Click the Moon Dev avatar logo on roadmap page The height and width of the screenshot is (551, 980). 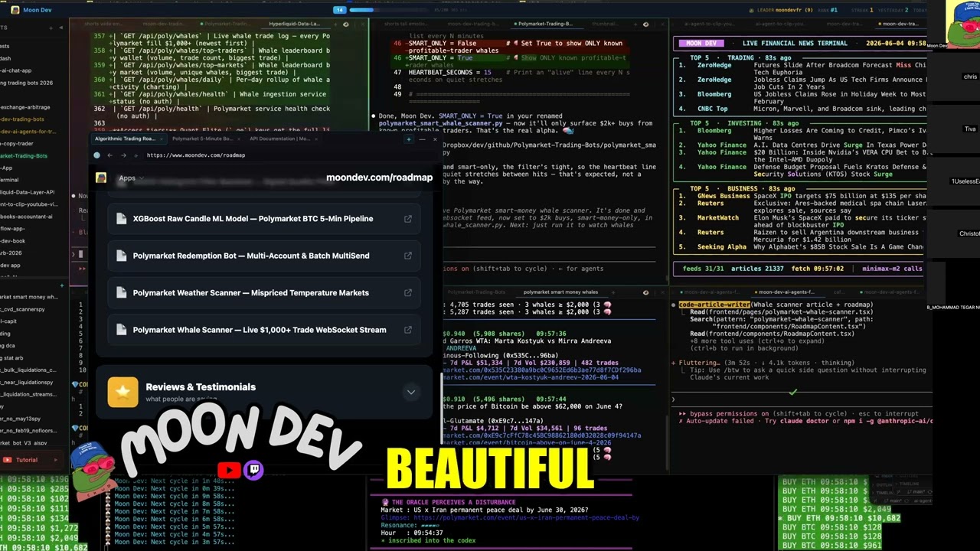(100, 178)
